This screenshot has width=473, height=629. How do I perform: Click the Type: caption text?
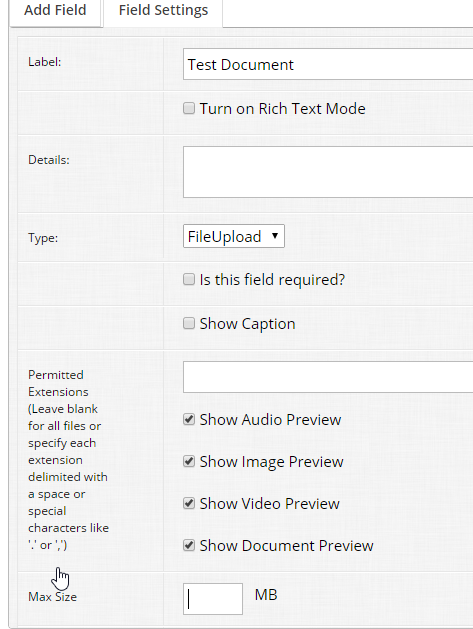[43, 238]
